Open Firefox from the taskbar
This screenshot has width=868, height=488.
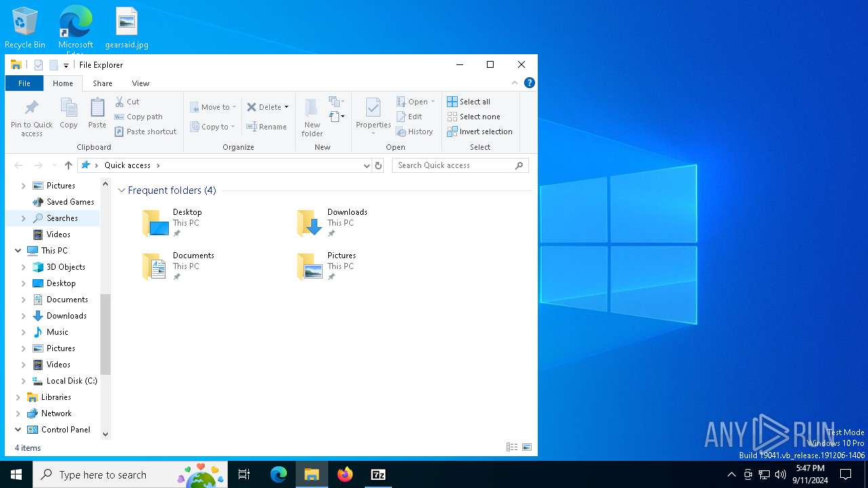(x=345, y=474)
